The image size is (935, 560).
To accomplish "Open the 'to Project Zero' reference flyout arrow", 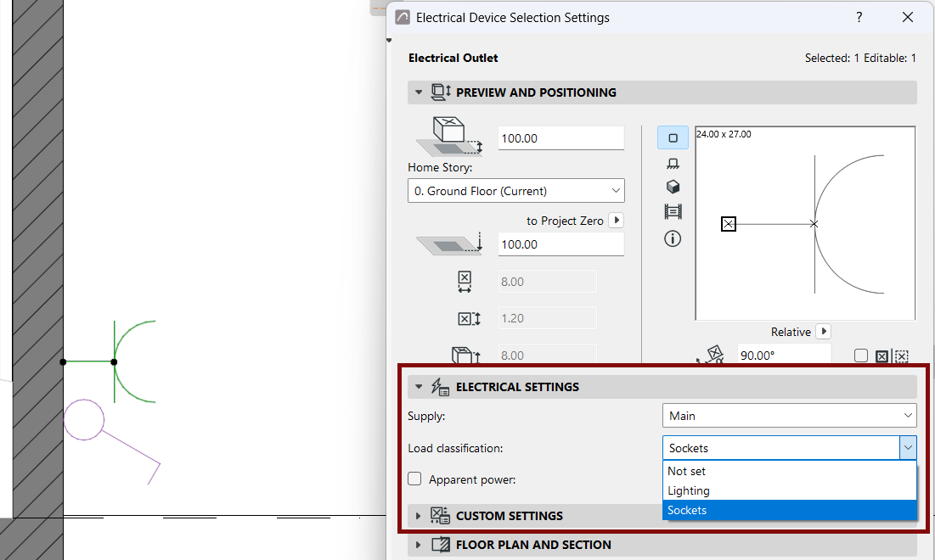I will pyautogui.click(x=617, y=220).
